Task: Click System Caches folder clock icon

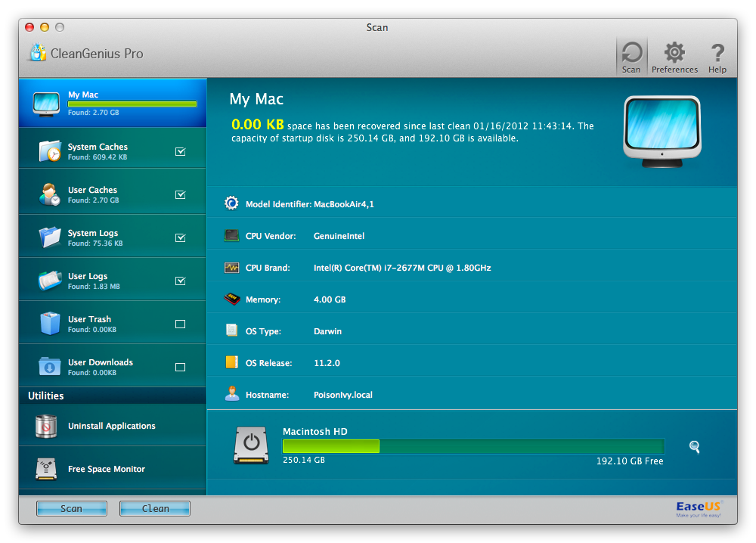Action: [x=50, y=151]
